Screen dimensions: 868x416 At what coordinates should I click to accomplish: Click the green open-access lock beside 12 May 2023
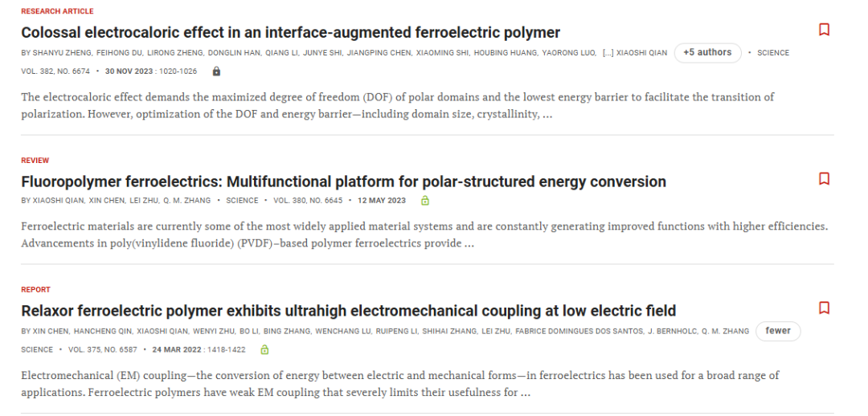424,200
